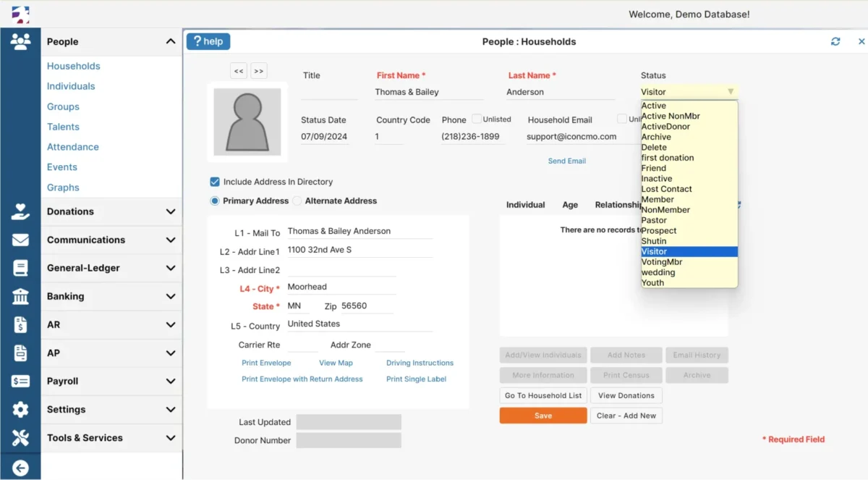
Task: Open the Individuals menu item
Action: [71, 86]
